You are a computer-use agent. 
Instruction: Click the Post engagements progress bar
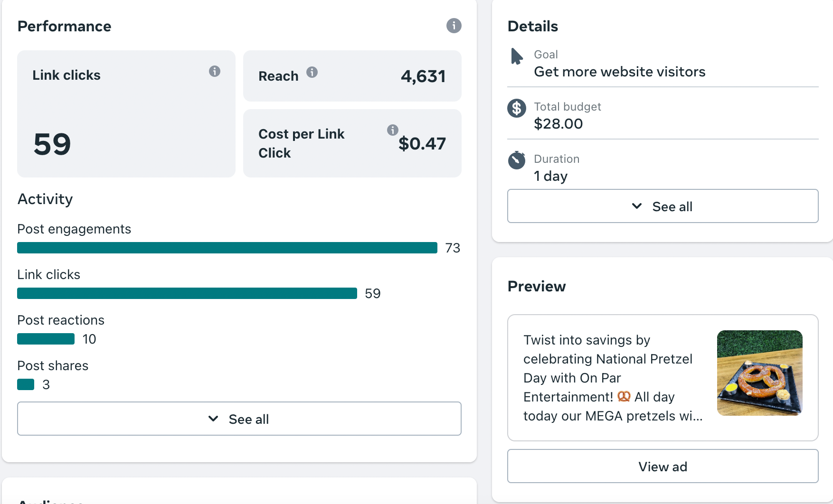click(227, 248)
